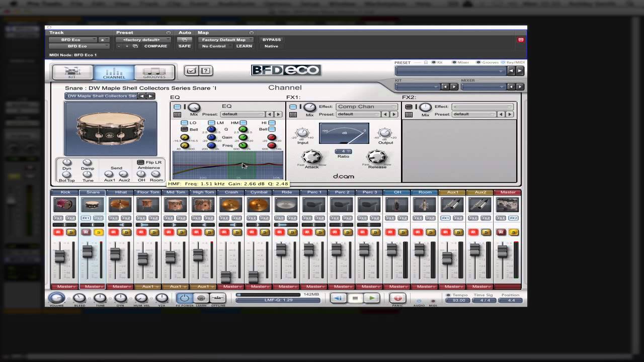Click the compressor Release knob
Screen dimensions: 644x362
click(x=376, y=157)
